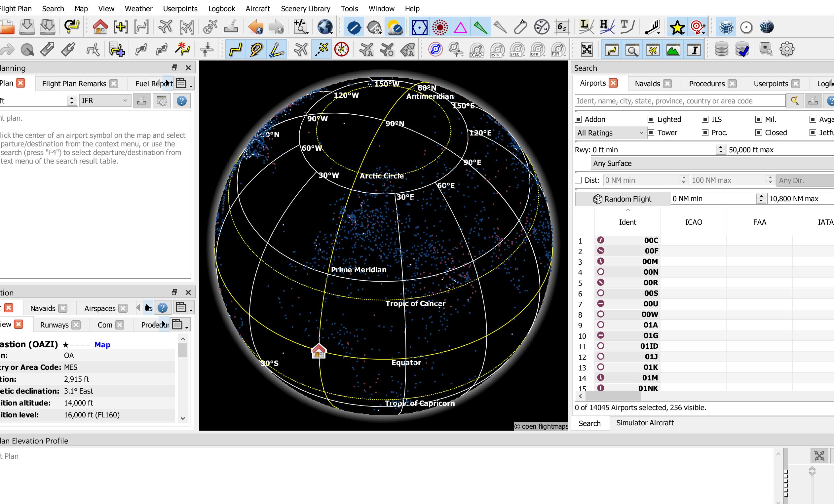Click the blue Map link beside OAZI
Image resolution: width=834 pixels, height=504 pixels.
[102, 345]
